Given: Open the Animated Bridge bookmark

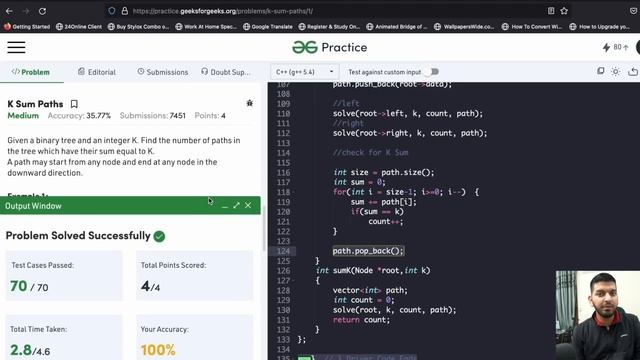Looking at the screenshot, I should click(x=397, y=27).
